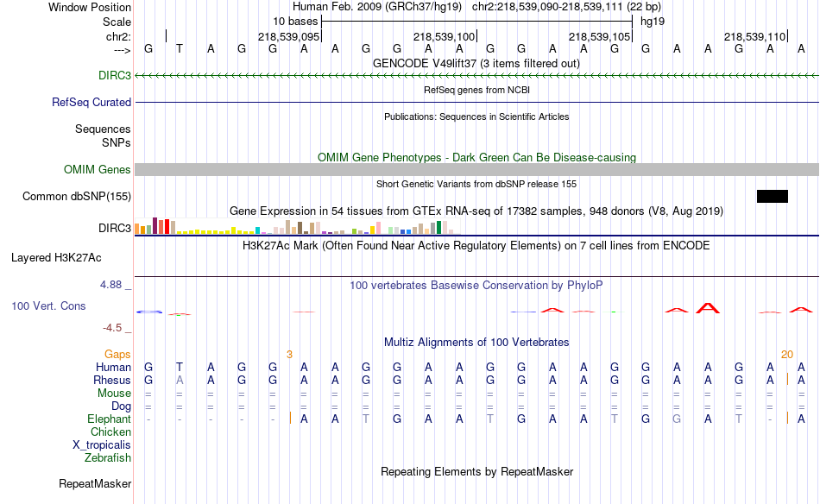Viewport: 820px width, 504px height.
Task: Open the OMIM Genes track label
Action: (x=97, y=169)
